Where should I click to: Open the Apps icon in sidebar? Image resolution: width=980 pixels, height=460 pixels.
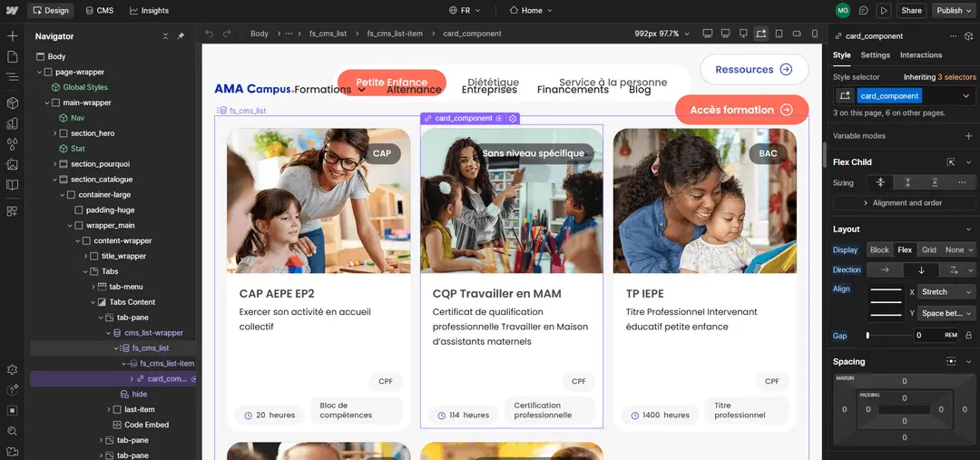tap(12, 211)
